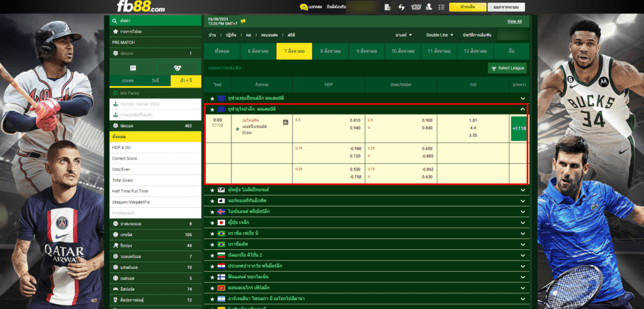The width and height of the screenshot is (644, 309).
Task: Click the baseball sport icon in sidebar
Action: tap(116, 278)
